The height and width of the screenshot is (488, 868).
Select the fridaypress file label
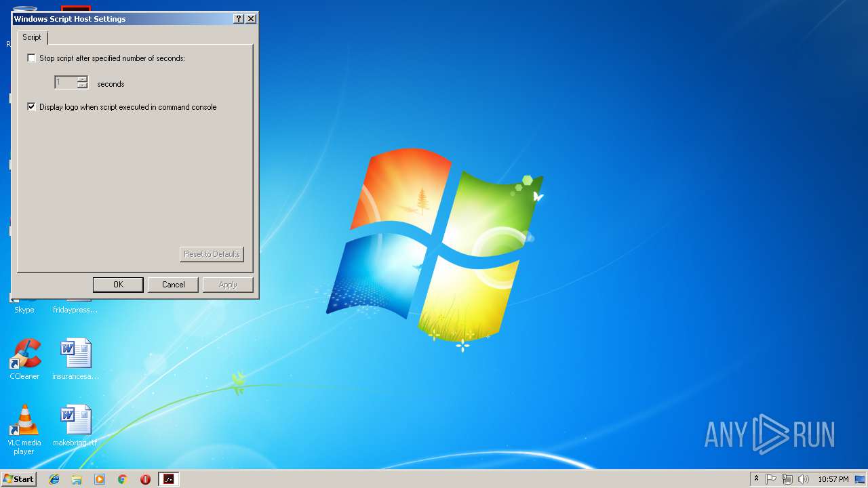(x=75, y=310)
